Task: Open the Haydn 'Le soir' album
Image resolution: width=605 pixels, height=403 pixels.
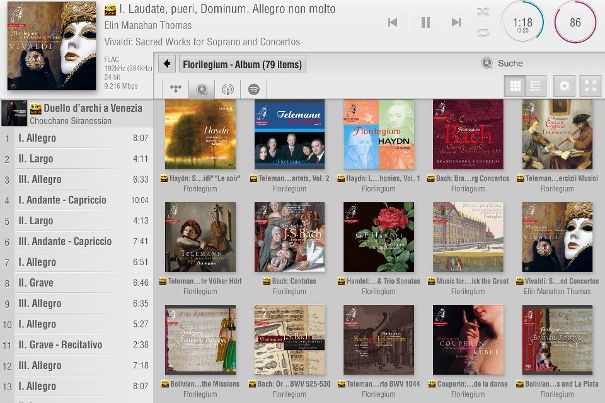Action: click(x=200, y=134)
